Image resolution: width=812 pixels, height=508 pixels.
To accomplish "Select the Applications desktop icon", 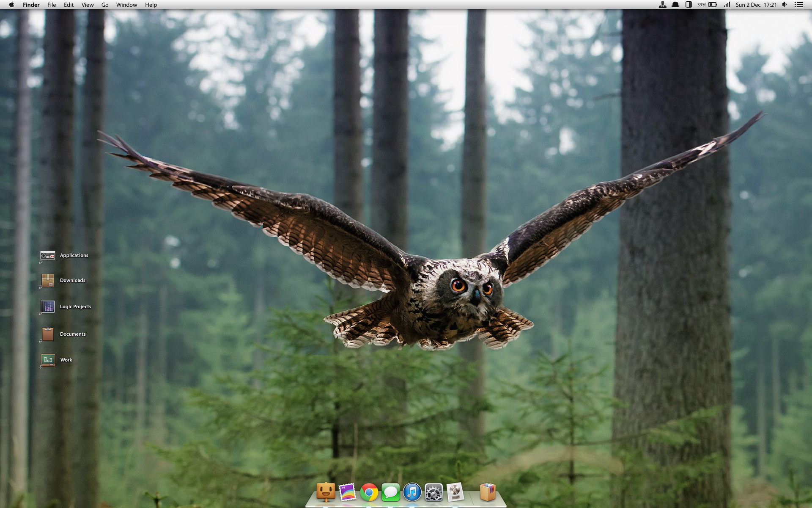I will pyautogui.click(x=47, y=256).
